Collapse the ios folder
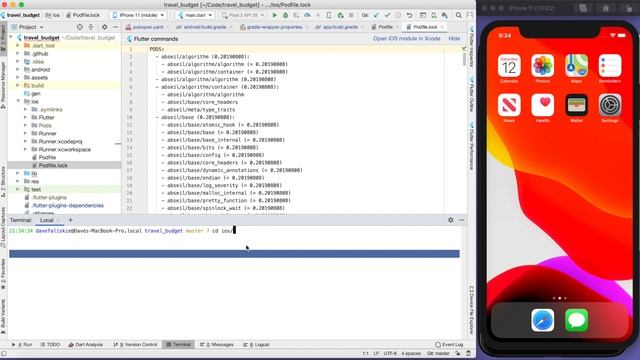This screenshot has width=640, height=360. pyautogui.click(x=18, y=101)
